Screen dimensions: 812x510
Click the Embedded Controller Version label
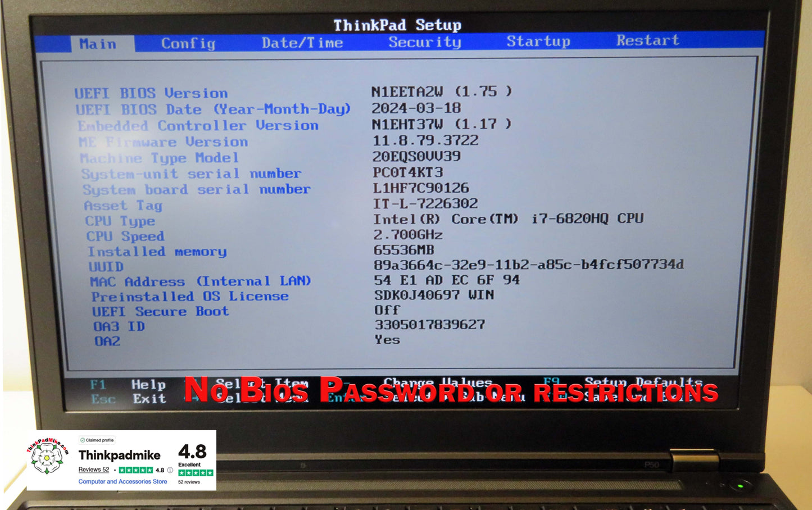tap(198, 125)
